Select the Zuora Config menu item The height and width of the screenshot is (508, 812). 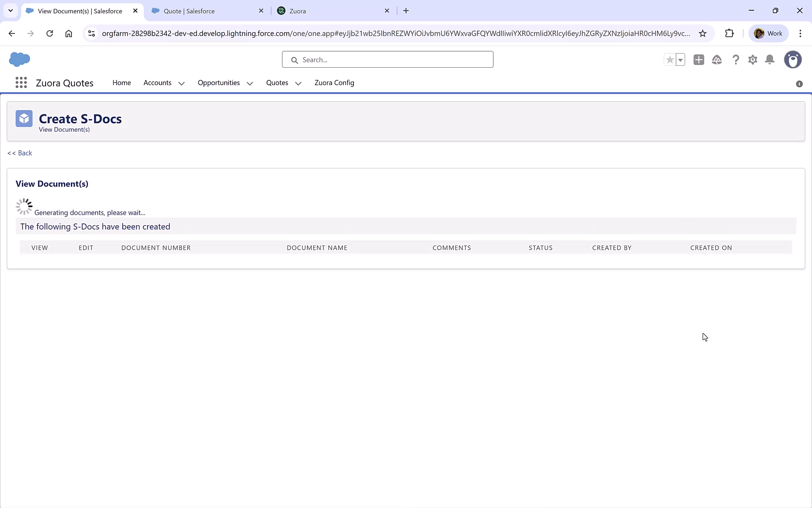point(334,82)
